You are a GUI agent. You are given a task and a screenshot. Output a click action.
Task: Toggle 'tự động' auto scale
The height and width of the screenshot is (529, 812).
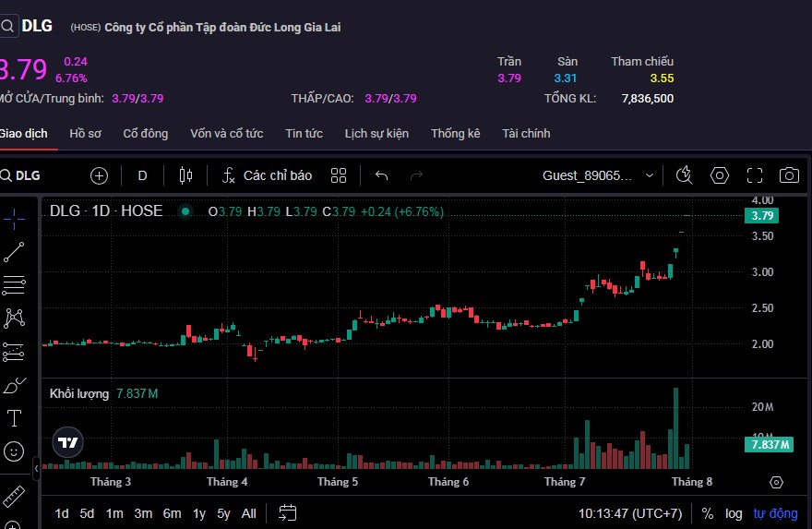coord(775,513)
